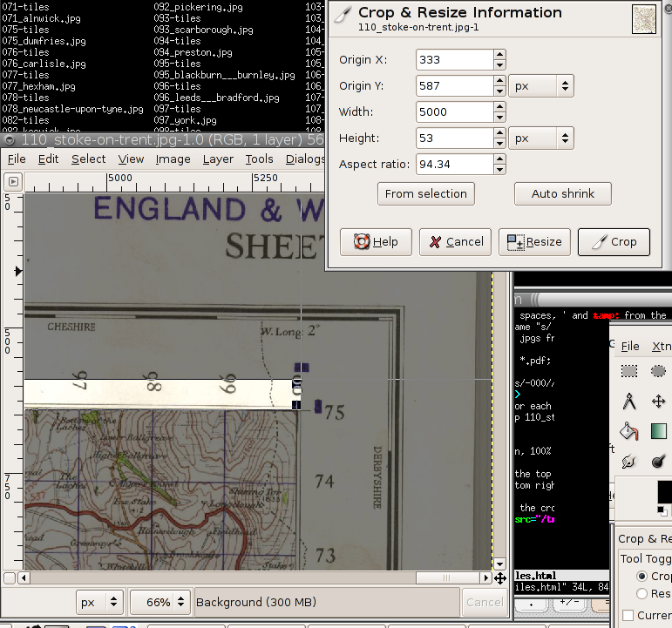
Task: Open the px unit dropdown beside Height
Action: click(x=541, y=138)
